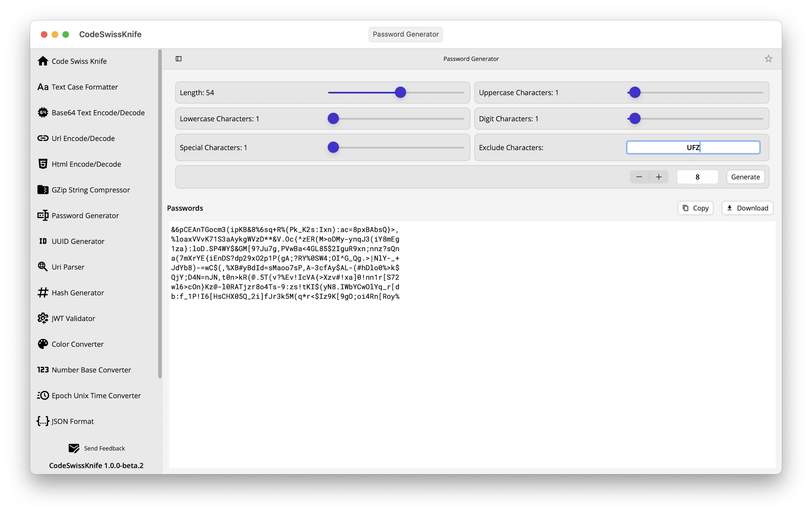
Task: Open Text Case Formatter tool
Action: [85, 87]
